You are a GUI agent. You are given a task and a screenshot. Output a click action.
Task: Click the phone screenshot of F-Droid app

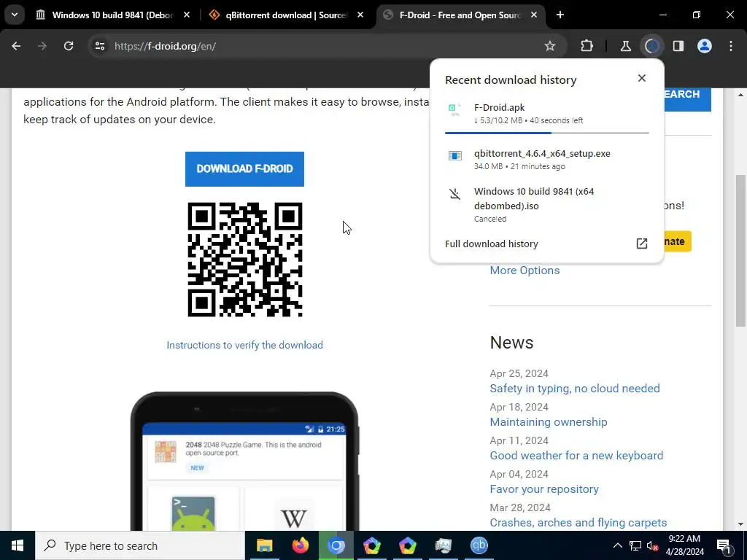point(244,461)
